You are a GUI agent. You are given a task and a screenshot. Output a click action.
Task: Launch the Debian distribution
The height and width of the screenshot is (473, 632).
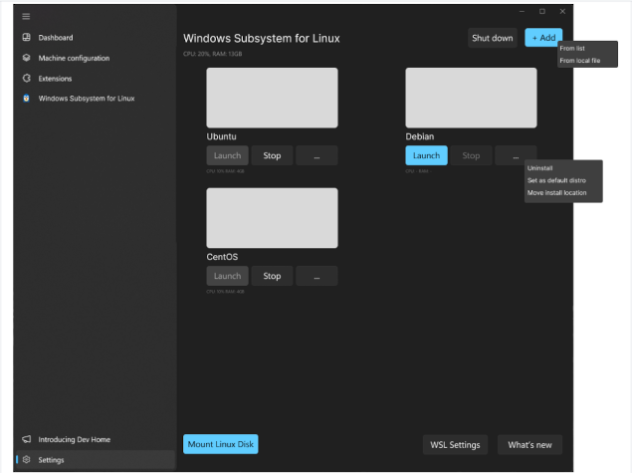point(426,156)
